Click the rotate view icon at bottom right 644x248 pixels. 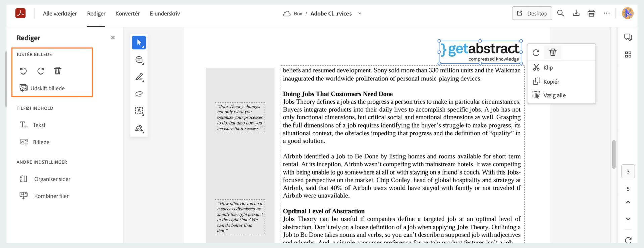(628, 240)
